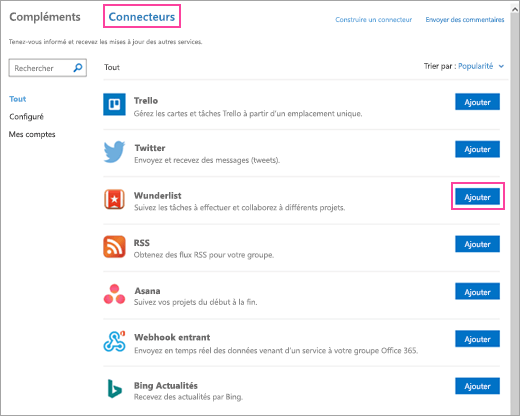Select the Tout category in sidebar
This screenshot has width=520, height=416.
point(18,99)
